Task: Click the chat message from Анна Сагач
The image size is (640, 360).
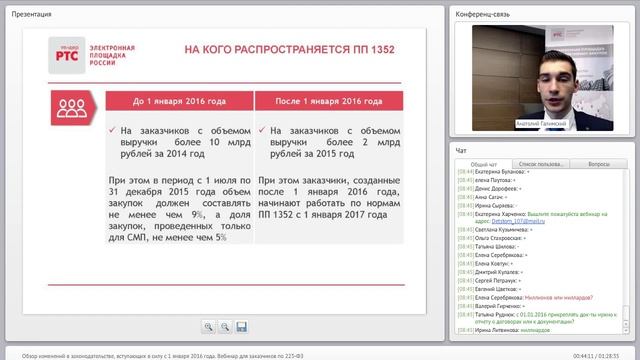Action: point(482,197)
